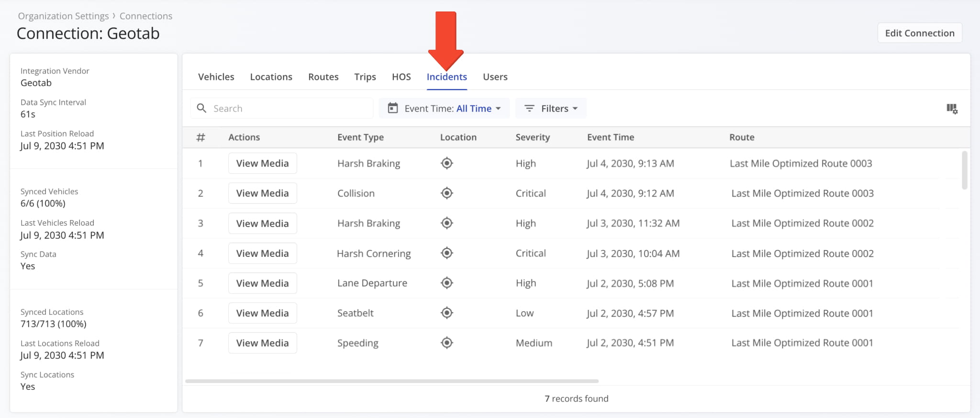Click the Route column header

pos(742,137)
